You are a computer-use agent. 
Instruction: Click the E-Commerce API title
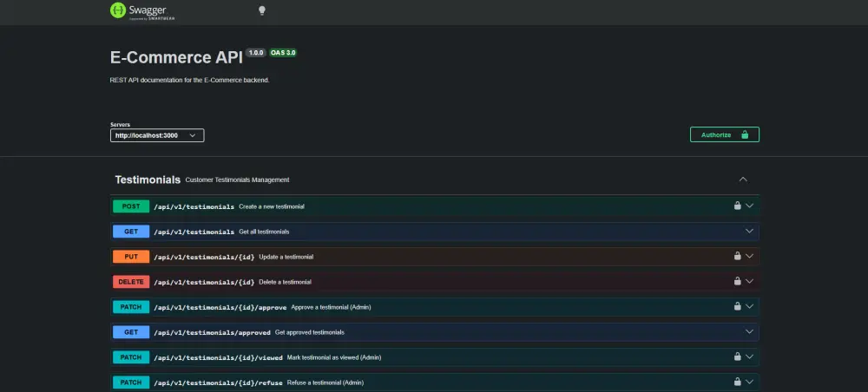[x=176, y=58]
